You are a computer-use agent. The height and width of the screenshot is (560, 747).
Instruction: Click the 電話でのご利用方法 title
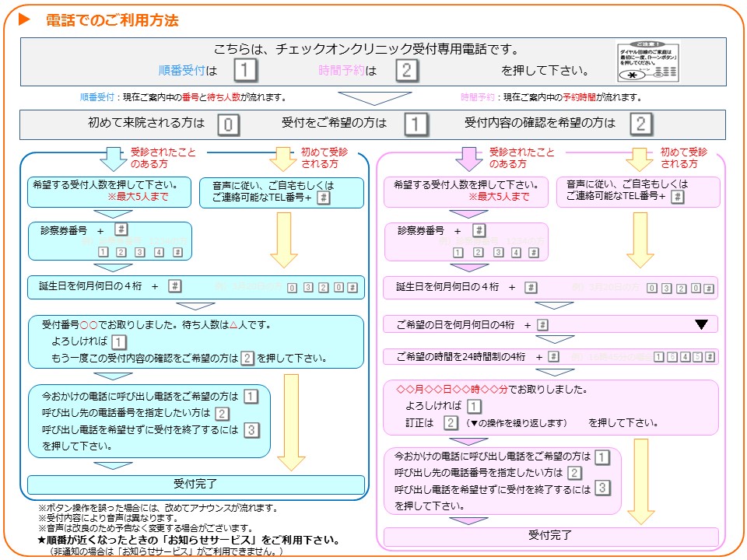click(112, 20)
